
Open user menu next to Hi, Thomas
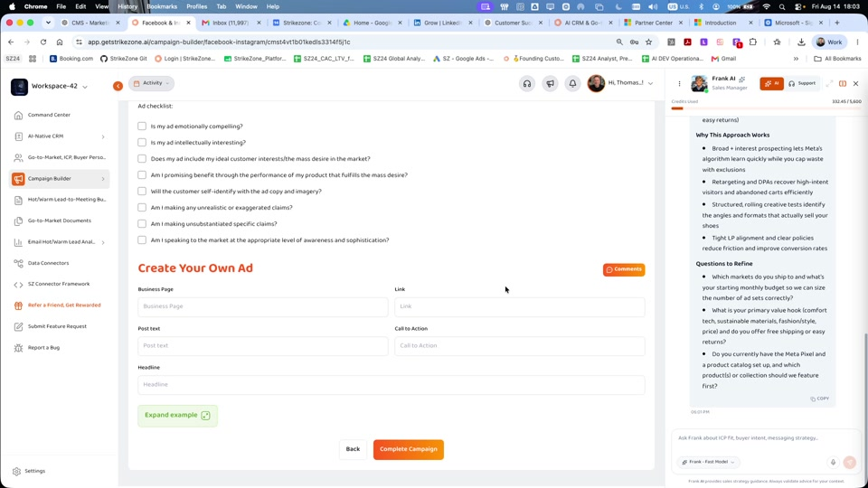pos(650,83)
